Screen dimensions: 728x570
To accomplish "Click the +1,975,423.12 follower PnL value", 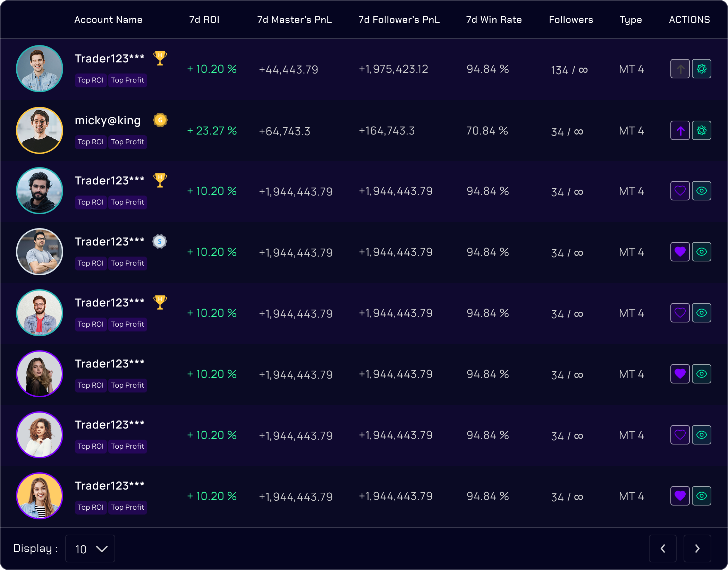I will (x=393, y=69).
